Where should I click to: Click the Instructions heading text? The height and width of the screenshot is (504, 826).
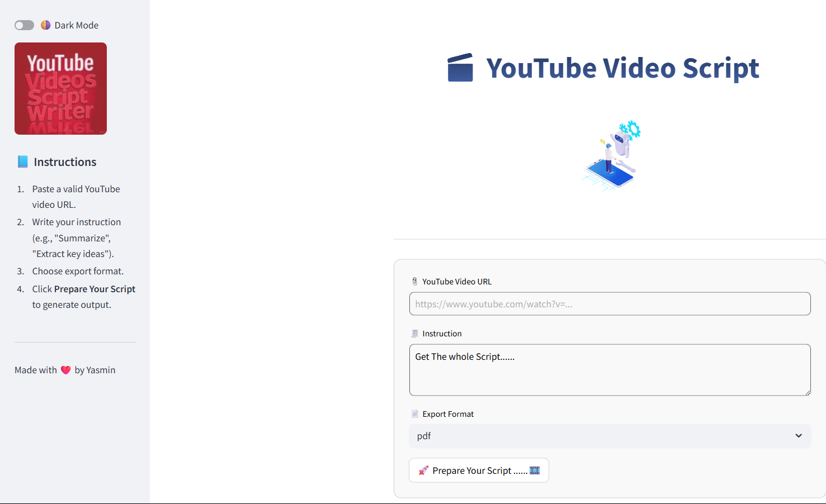point(65,161)
